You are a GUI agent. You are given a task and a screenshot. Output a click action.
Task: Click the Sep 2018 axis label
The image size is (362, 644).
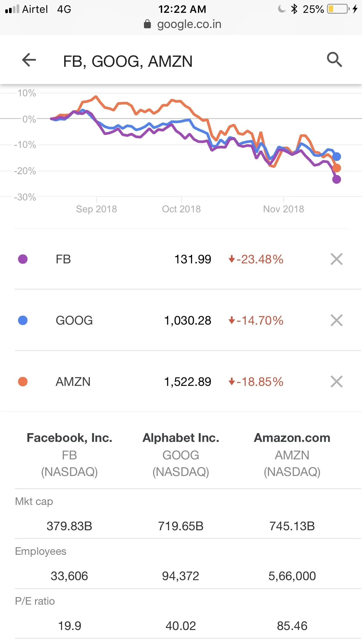(x=96, y=209)
